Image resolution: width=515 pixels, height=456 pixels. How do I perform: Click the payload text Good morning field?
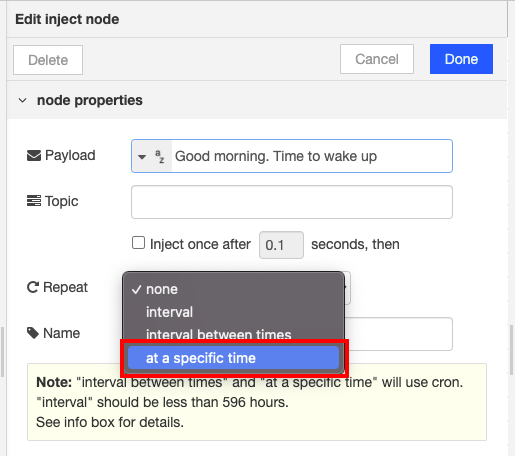point(312,156)
